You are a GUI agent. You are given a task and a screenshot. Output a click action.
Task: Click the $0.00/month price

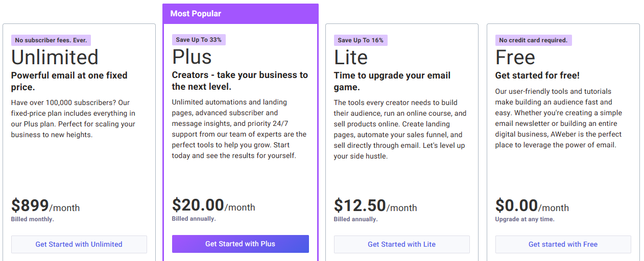[532, 206]
